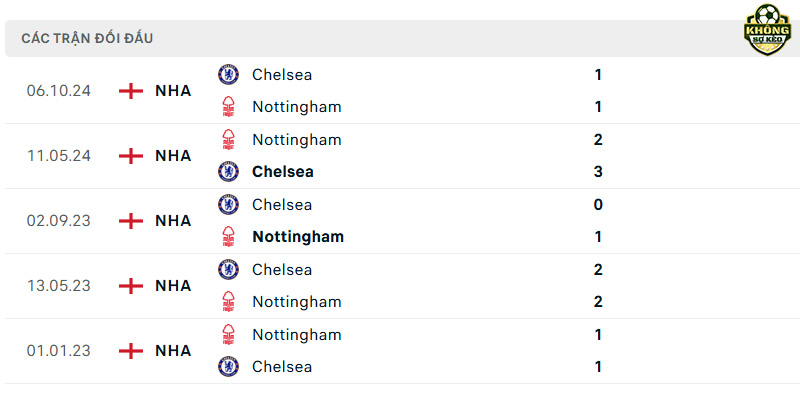Click the Chelsea crest in 06.10.24 match
Image resolution: width=800 pixels, height=400 pixels.
[x=228, y=74]
